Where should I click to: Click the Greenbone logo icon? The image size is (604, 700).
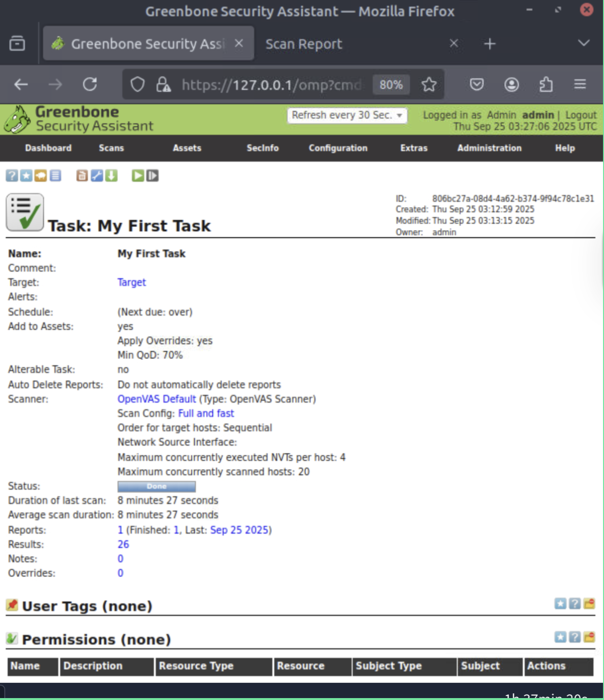[x=17, y=120]
